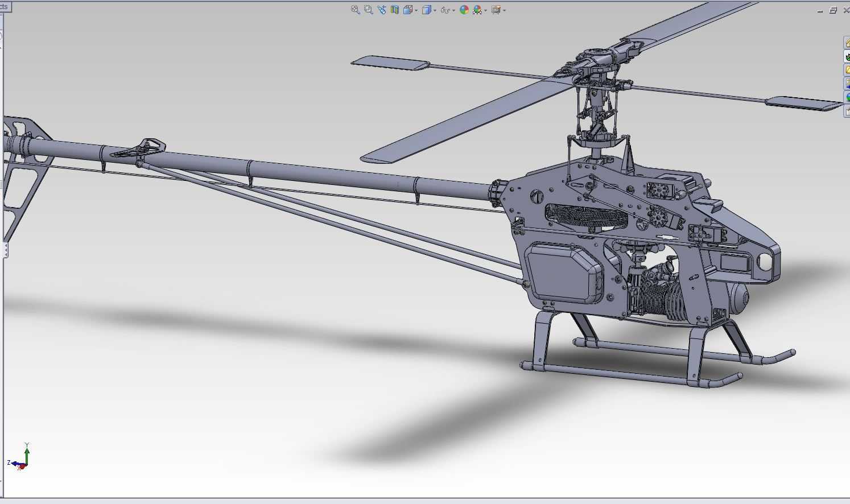
Task: Open Edit Appearance color ball
Action: [464, 10]
